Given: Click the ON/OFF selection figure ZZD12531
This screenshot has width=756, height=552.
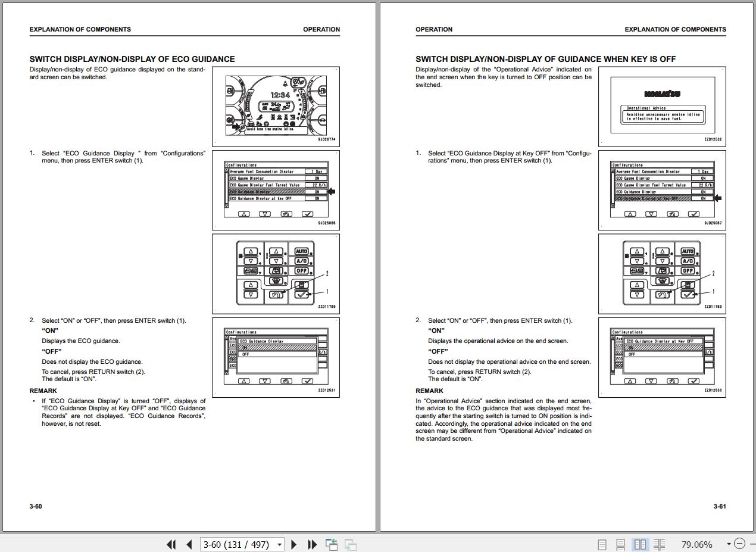Looking at the screenshot, I should (276, 358).
